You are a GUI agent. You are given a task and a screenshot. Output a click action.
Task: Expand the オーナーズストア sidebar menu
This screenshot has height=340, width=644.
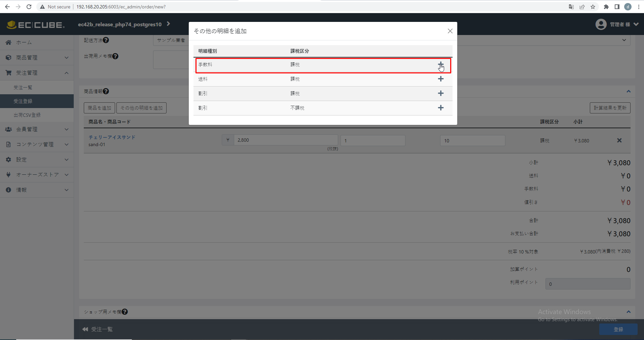(x=37, y=175)
